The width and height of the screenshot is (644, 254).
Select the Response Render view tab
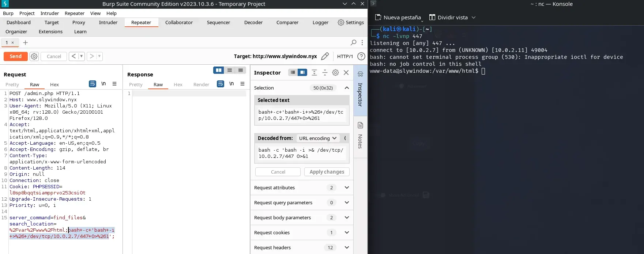click(x=201, y=84)
